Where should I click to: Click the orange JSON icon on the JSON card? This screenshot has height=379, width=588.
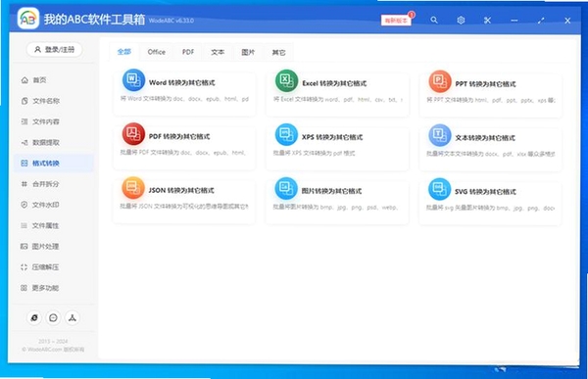(x=133, y=187)
